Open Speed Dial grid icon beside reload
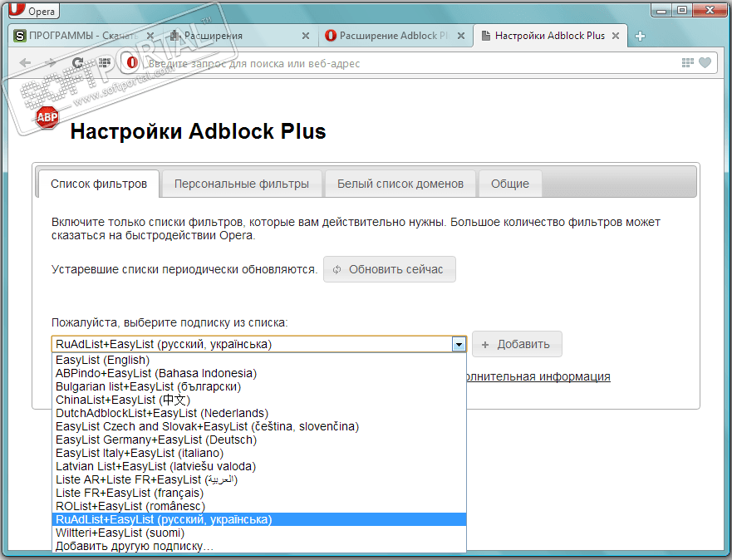Image resolution: width=732 pixels, height=560 pixels. (104, 62)
